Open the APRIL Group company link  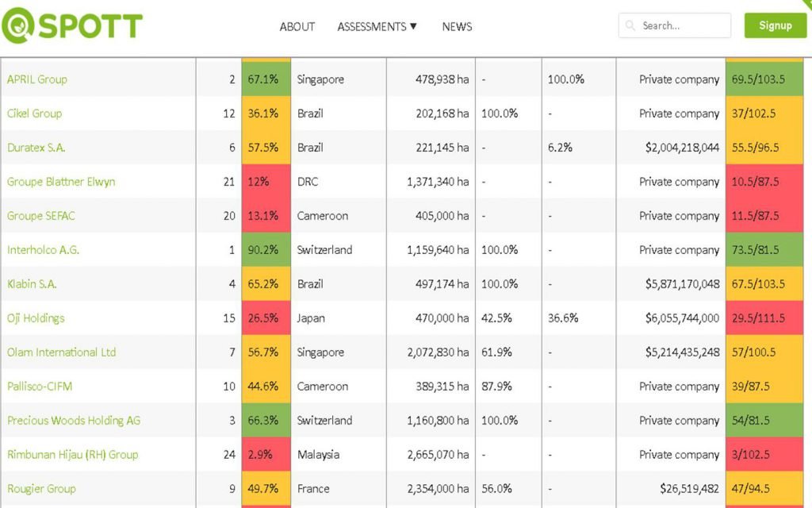tap(37, 79)
